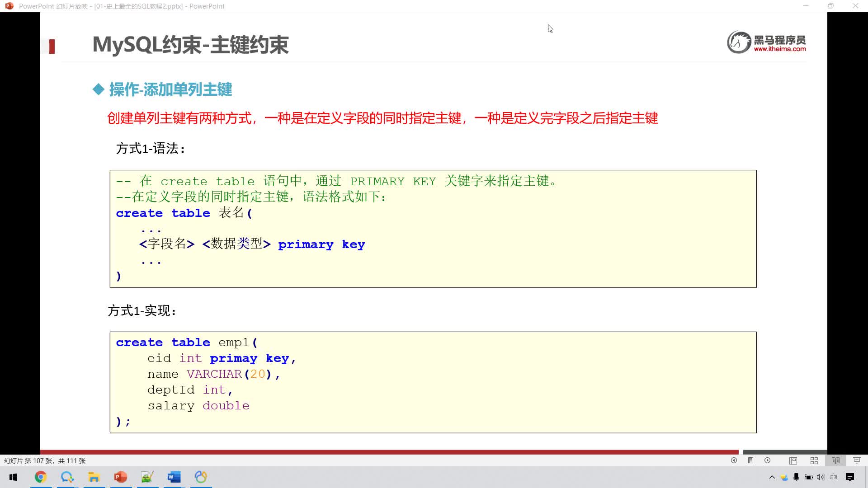
Task: Select the Reading View icon
Action: pos(835,460)
